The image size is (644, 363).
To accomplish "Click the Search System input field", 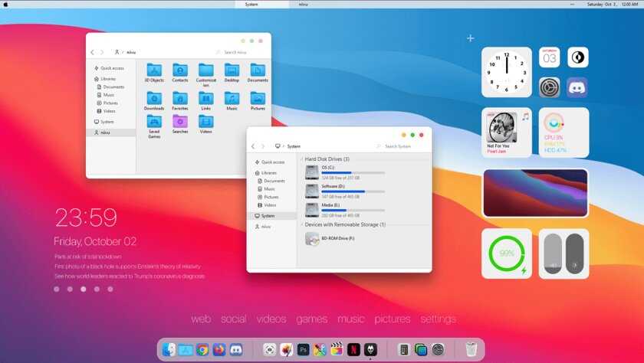I will pyautogui.click(x=402, y=146).
